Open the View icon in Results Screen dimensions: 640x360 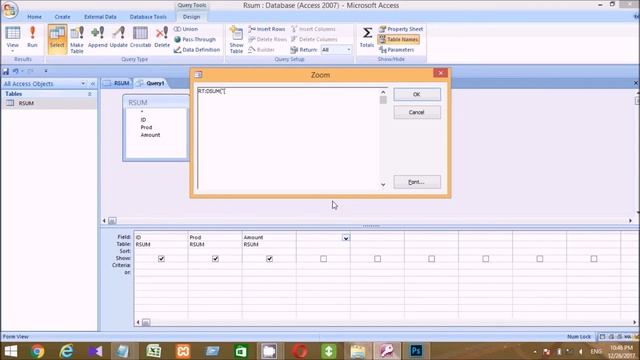tap(13, 37)
